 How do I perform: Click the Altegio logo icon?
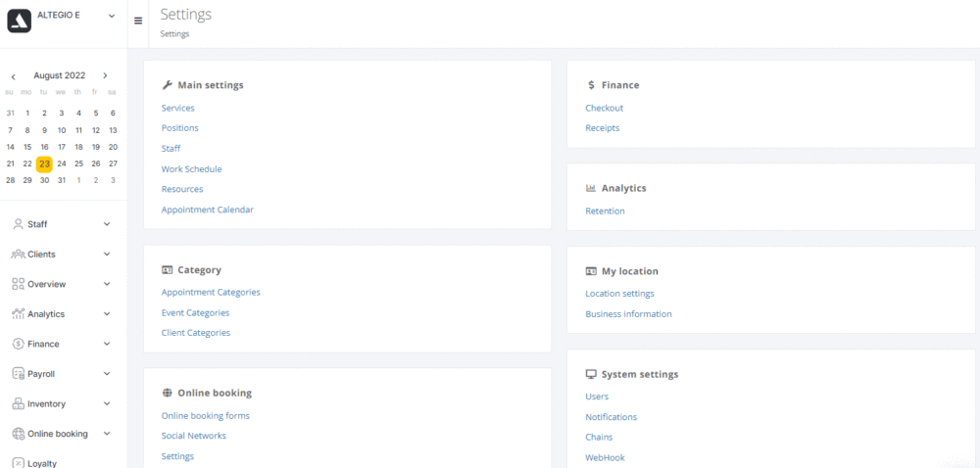coord(19,21)
